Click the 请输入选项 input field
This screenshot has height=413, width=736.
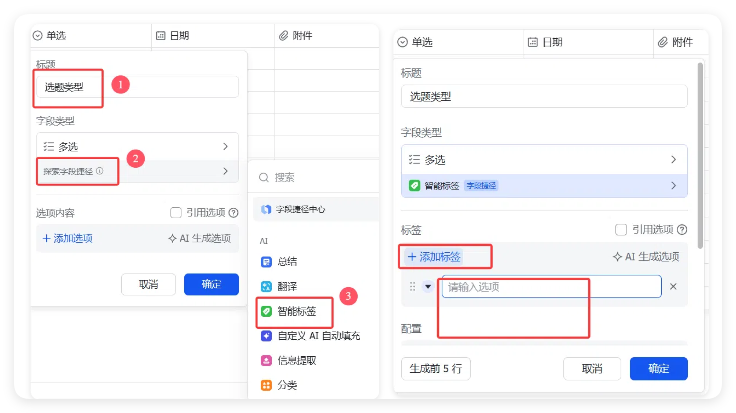(x=552, y=286)
